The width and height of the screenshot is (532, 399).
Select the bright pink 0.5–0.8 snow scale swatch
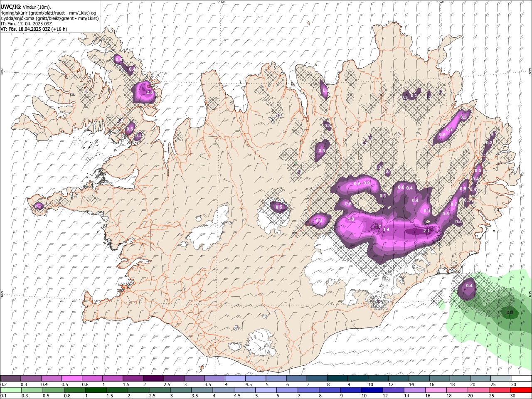tap(71, 378)
